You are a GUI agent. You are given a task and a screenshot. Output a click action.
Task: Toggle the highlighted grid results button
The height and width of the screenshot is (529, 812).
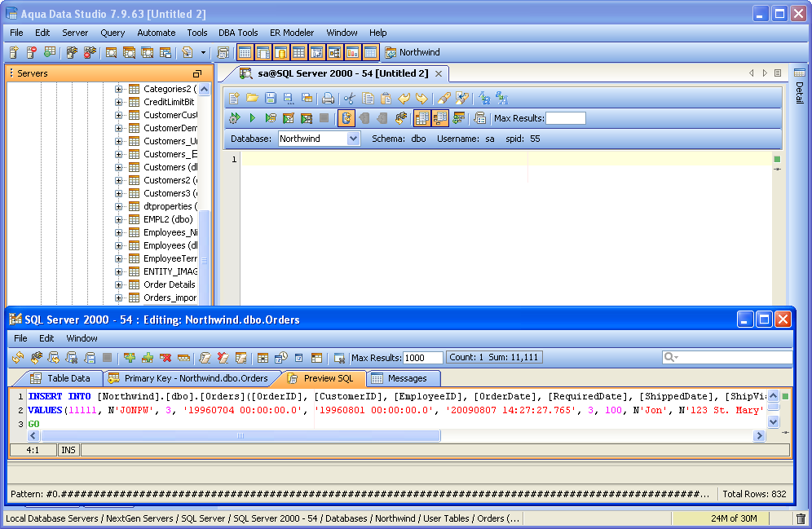[x=421, y=118]
